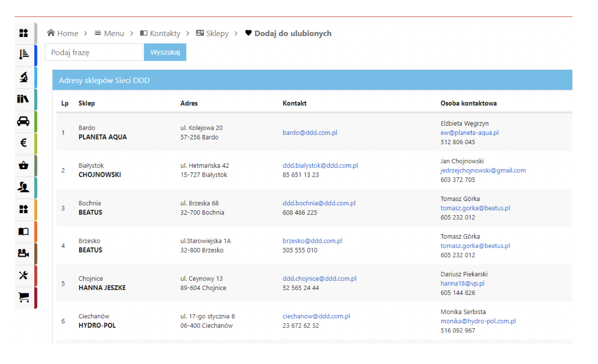Viewport: 598px width, 364px height.
Task: Click phone number 23 672 62 32
Action: pyautogui.click(x=301, y=326)
